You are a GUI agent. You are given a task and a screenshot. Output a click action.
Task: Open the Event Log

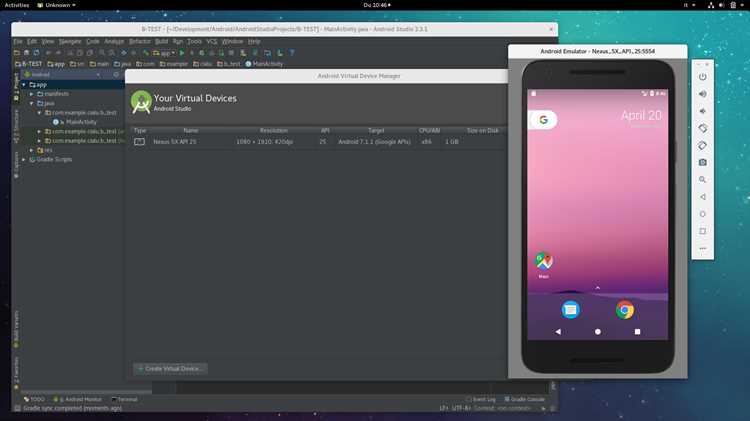tap(481, 399)
